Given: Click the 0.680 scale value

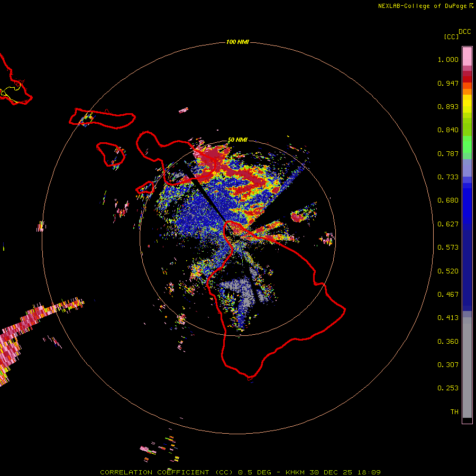Looking at the screenshot, I should click(448, 200).
